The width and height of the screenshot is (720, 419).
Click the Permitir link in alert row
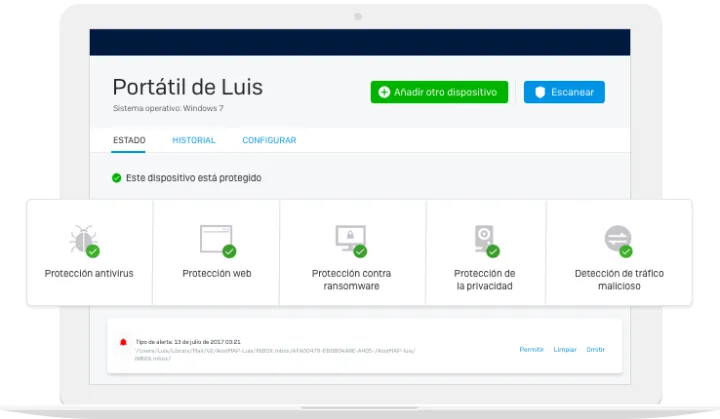click(x=531, y=349)
